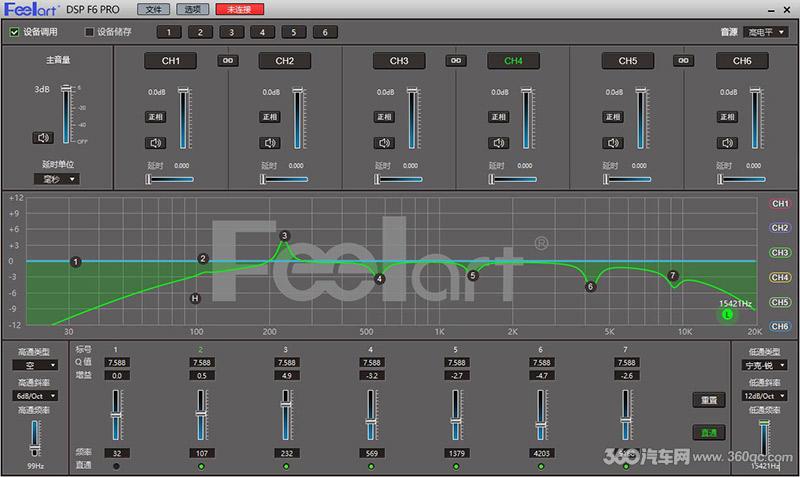The width and height of the screenshot is (800, 477).
Task: Click the green 直通 bypass button
Action: coord(709,433)
